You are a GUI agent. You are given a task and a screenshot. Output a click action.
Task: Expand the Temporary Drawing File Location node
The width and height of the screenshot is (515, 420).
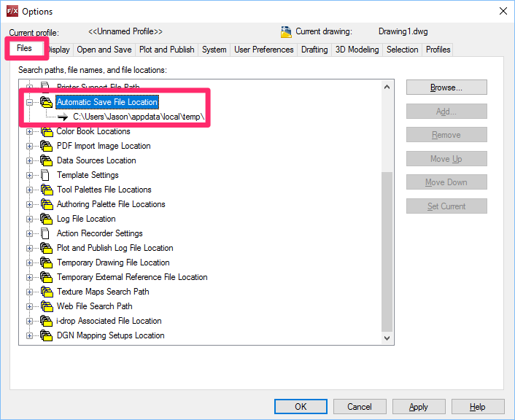coord(29,262)
